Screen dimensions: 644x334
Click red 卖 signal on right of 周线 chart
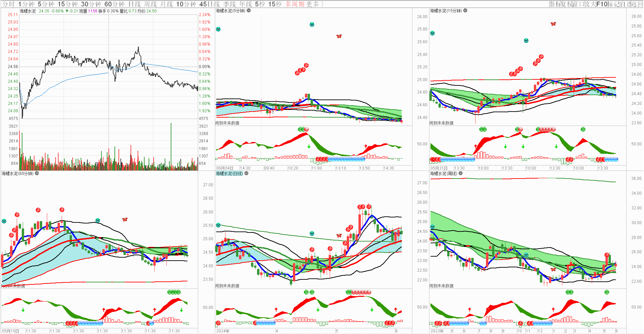point(607,255)
